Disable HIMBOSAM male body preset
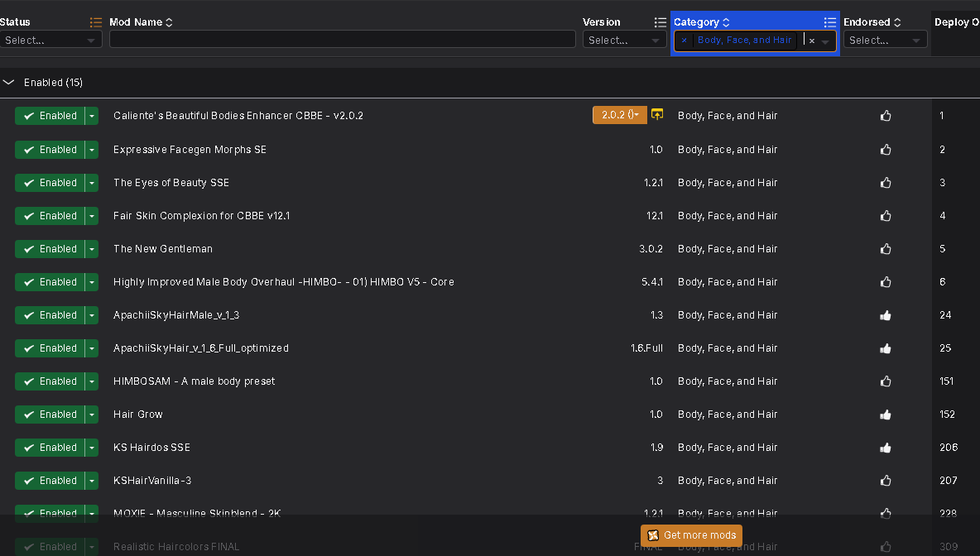Viewport: 980px width, 556px height. [x=50, y=381]
